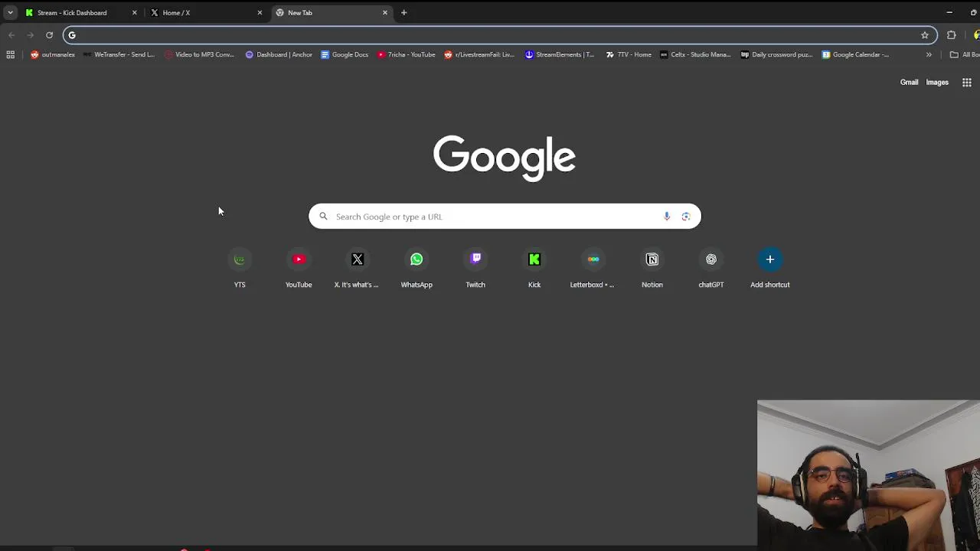Open a new tab with plus button
The width and height of the screenshot is (980, 551).
(x=403, y=12)
